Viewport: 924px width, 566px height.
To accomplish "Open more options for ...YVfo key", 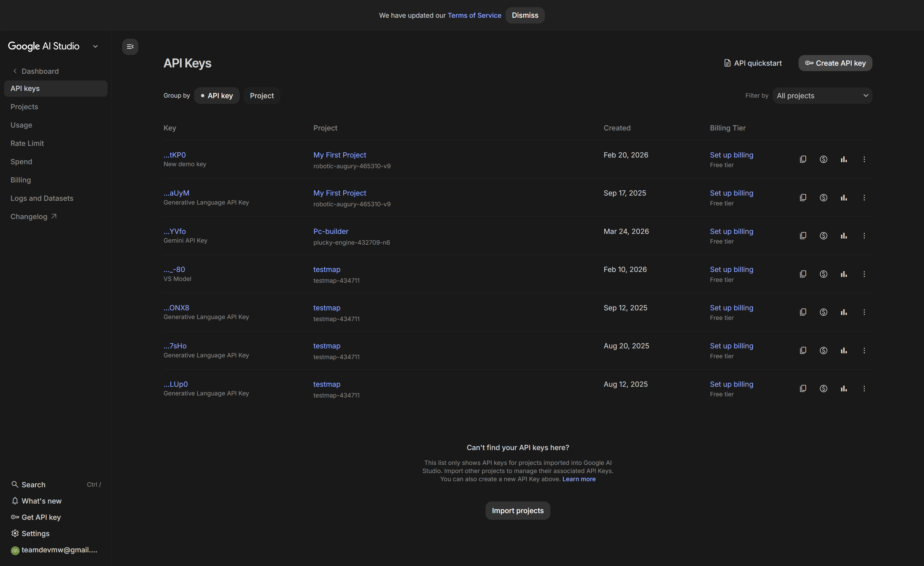I will point(864,236).
